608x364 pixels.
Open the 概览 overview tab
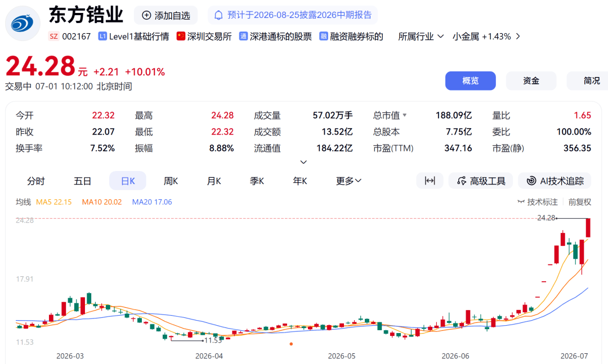(x=470, y=80)
